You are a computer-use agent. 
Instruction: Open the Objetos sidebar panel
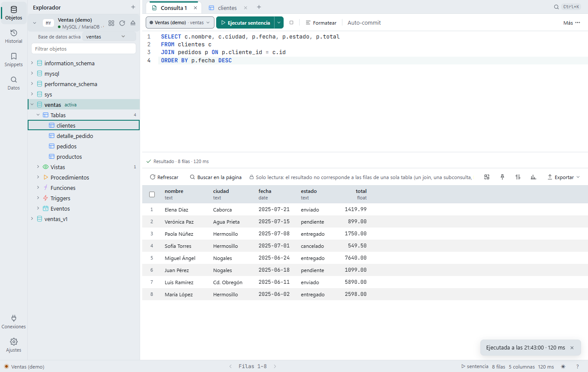(13, 13)
